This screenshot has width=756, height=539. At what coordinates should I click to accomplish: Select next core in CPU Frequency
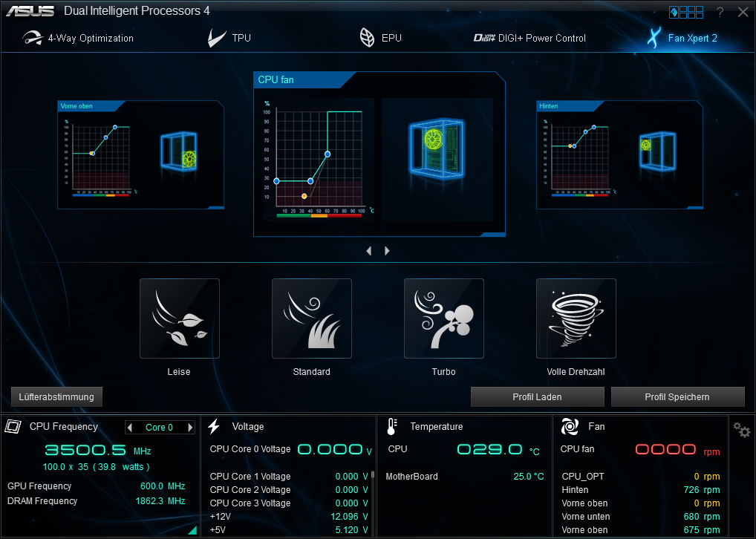(190, 427)
